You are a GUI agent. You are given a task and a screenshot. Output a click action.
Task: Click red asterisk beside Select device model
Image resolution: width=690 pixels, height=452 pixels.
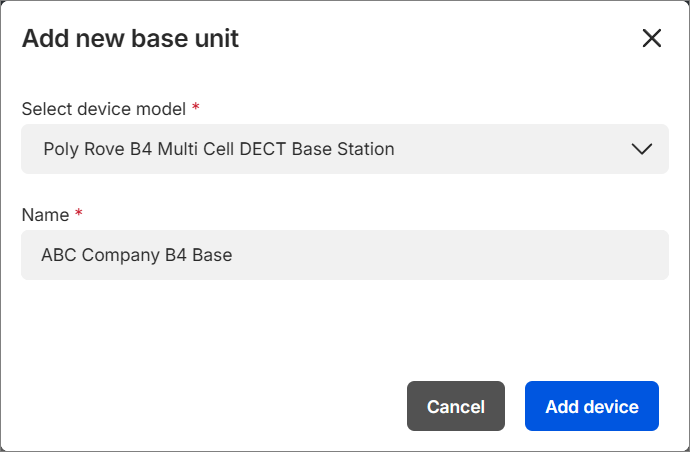point(195,106)
